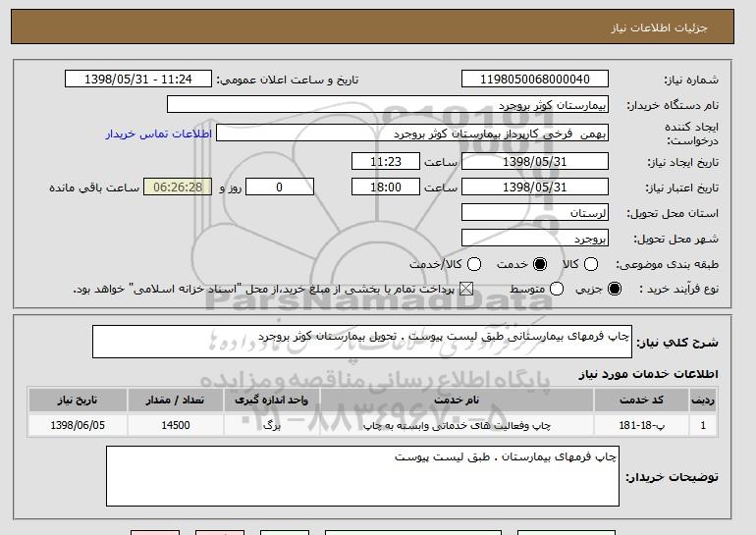756x535 pixels.
Task: Click the creation time field 11:23
Action: 386,161
